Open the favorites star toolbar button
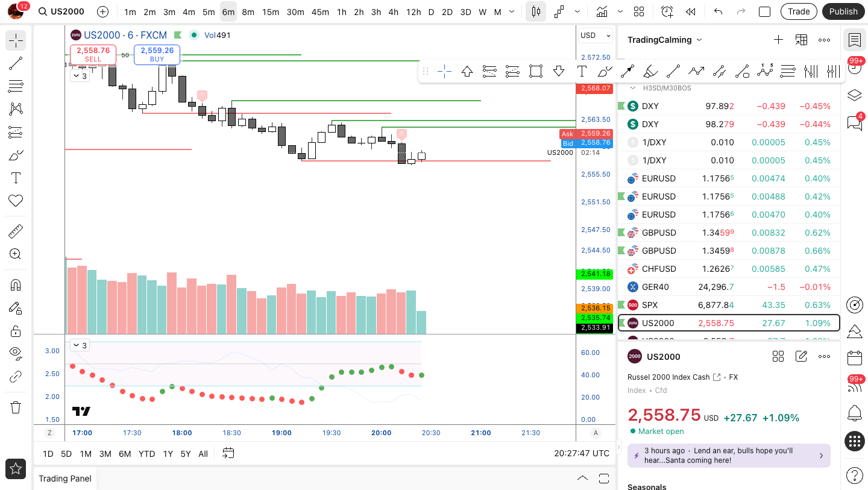The height and width of the screenshot is (490, 868). coord(16,469)
